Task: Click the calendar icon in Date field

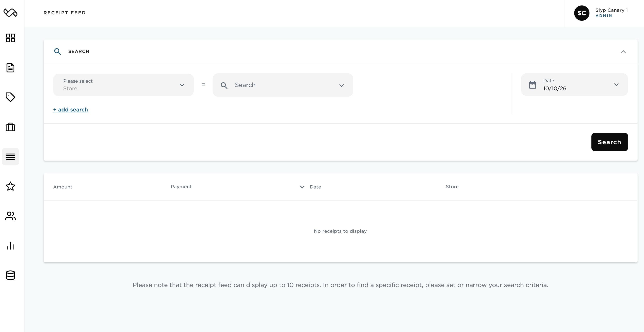Action: (533, 85)
